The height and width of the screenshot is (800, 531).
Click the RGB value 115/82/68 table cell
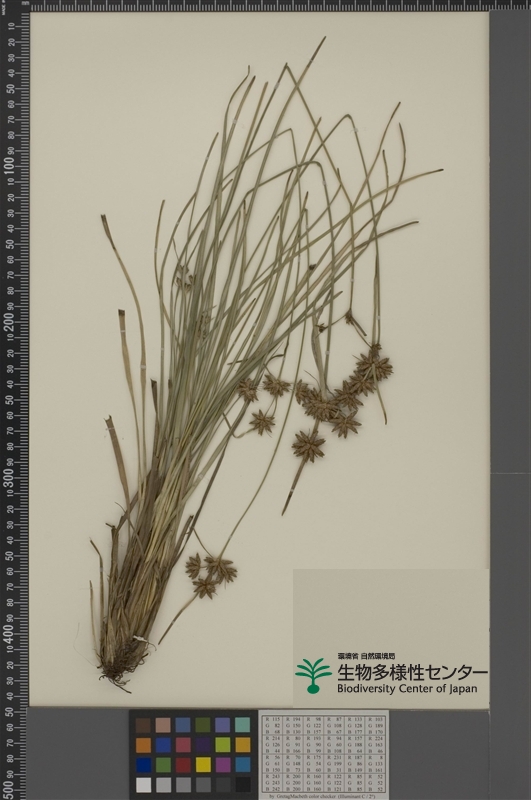tap(274, 726)
